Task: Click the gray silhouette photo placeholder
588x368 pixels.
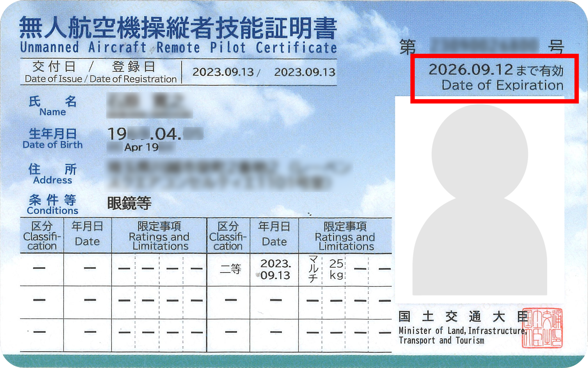Action: point(479,201)
